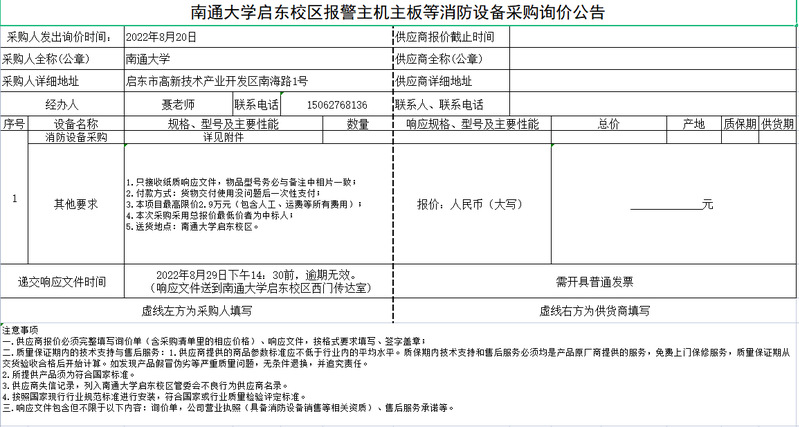Select the 注意事项 heading
Screen dimensions: 799x427
tap(20, 330)
